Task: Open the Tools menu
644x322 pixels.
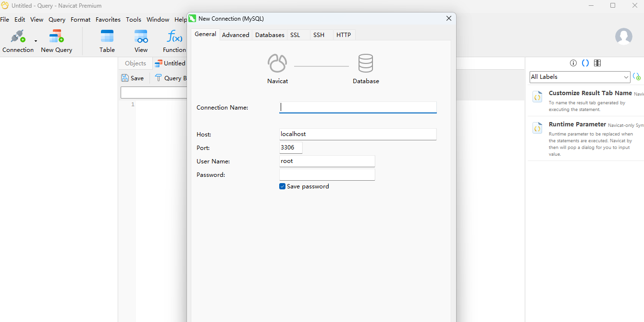Action: [134, 20]
